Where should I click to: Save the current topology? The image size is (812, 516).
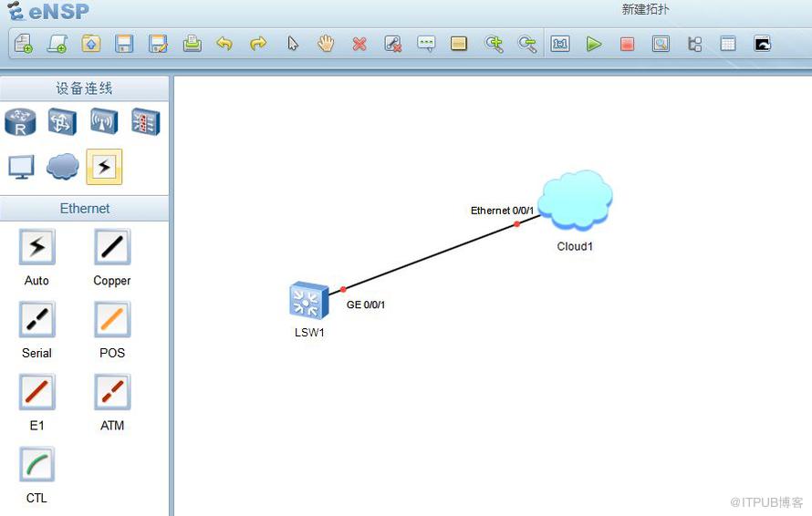(124, 44)
